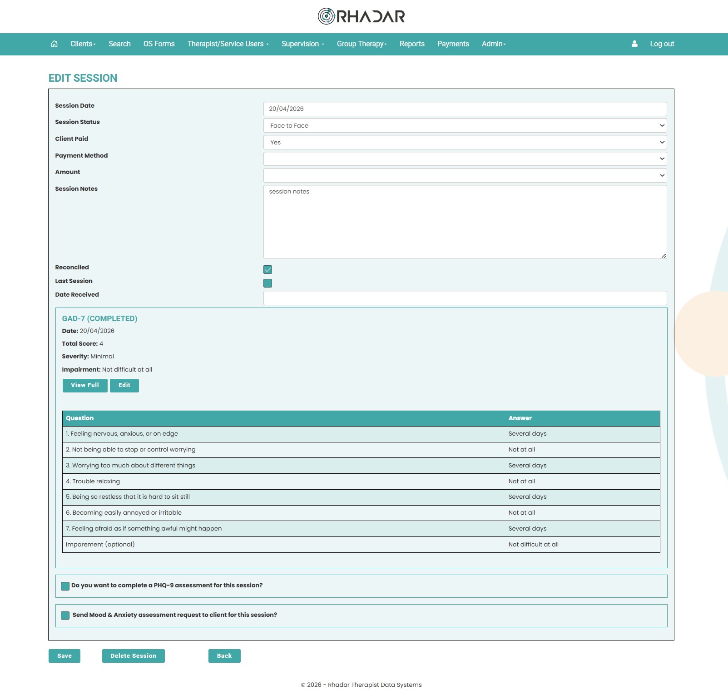
Task: Choose a Payment Method from dropdown
Action: pos(465,159)
